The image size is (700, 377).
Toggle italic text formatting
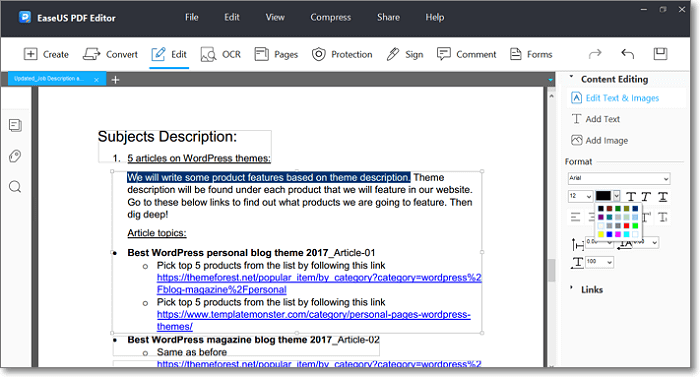(646, 197)
